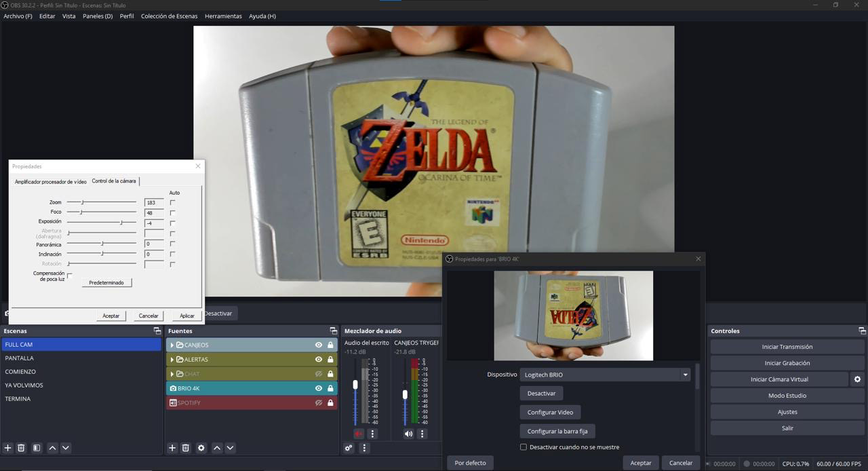Expand the CANJEOS group in Fuentes

172,345
